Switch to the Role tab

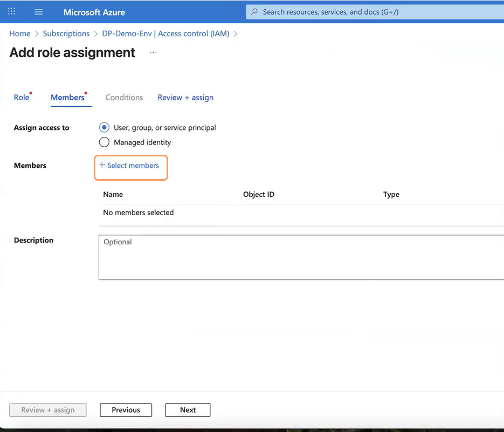coord(22,98)
